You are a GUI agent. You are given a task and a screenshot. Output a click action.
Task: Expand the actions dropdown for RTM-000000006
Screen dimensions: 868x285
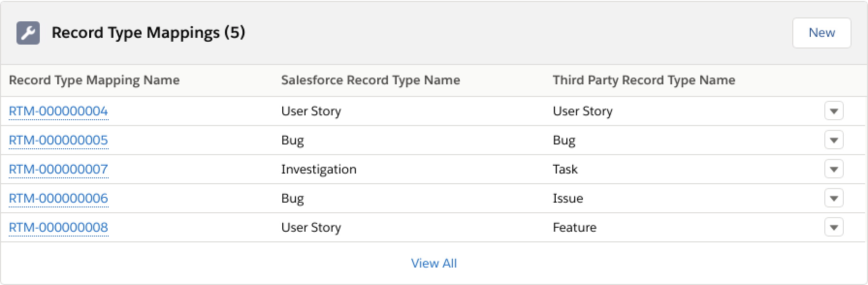(834, 198)
